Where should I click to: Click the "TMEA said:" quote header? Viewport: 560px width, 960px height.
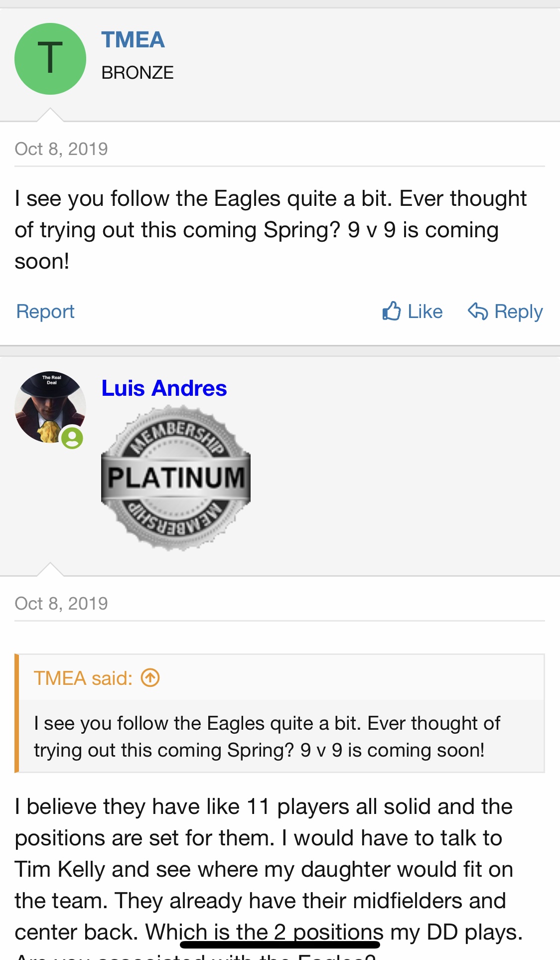(x=83, y=678)
